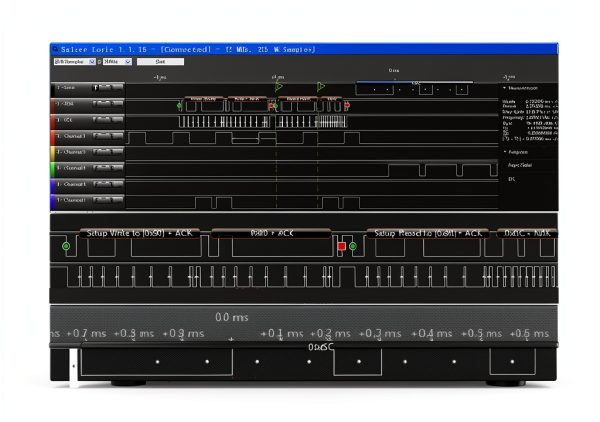Click the Saleae Logic window title bar text

[188, 49]
